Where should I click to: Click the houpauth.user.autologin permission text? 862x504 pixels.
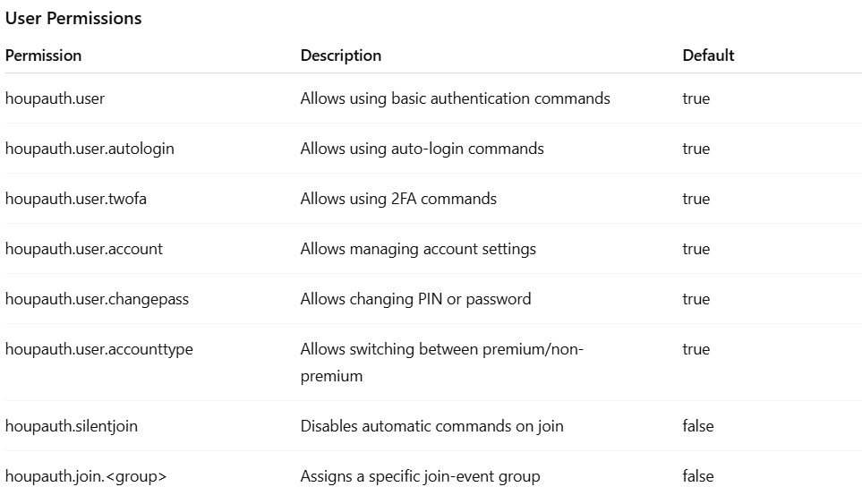click(90, 149)
